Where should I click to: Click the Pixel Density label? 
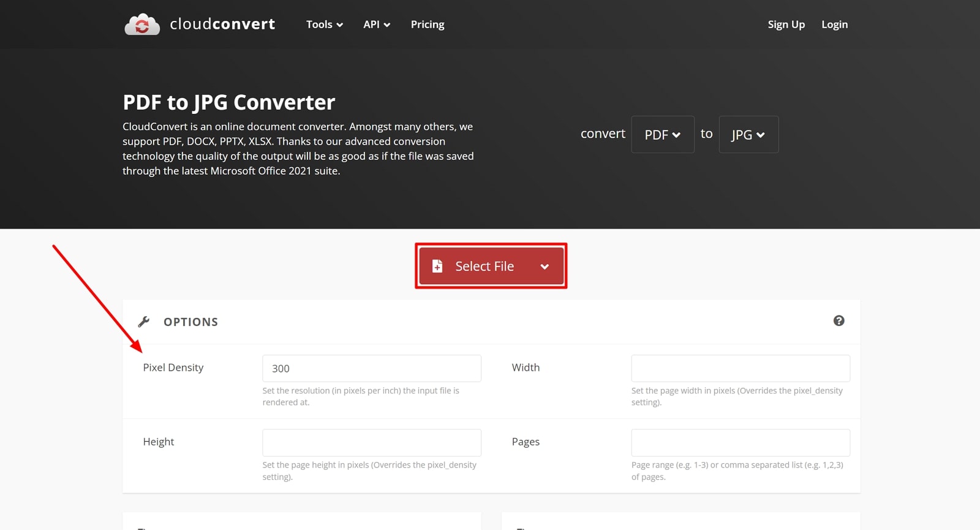173,368
